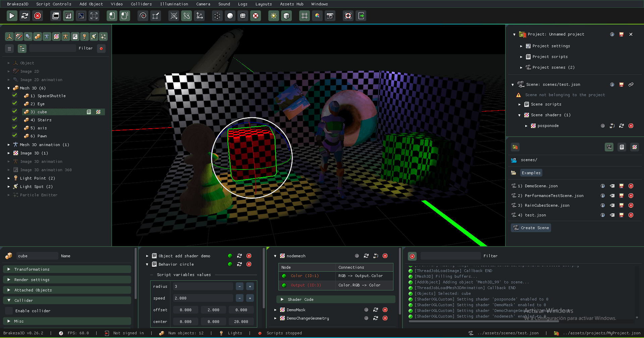This screenshot has height=338, width=644.
Task: Toggle the grid icon in the toolbar
Action: [x=304, y=16]
